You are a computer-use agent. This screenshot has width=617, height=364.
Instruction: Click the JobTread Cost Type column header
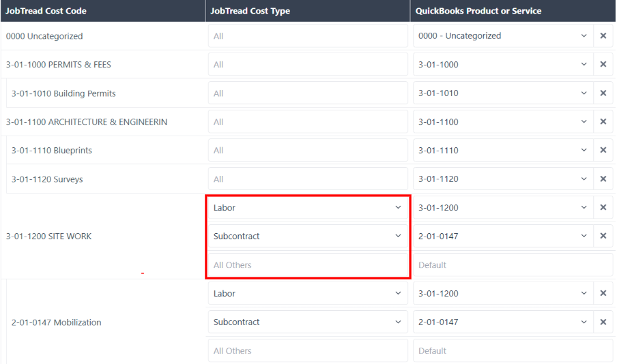click(x=250, y=11)
